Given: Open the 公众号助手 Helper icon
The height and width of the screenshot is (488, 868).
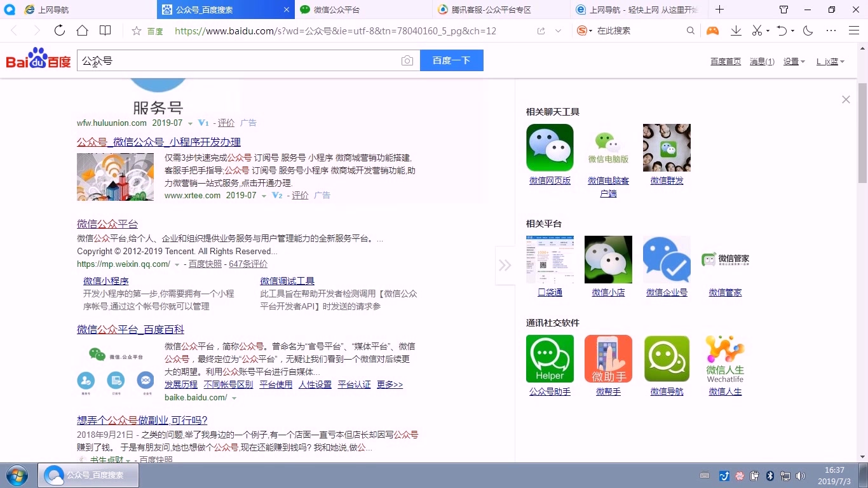Looking at the screenshot, I should (550, 358).
